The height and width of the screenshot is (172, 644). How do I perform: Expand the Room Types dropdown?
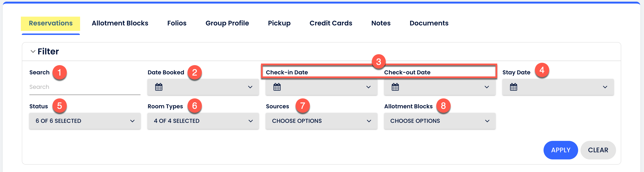click(x=203, y=121)
